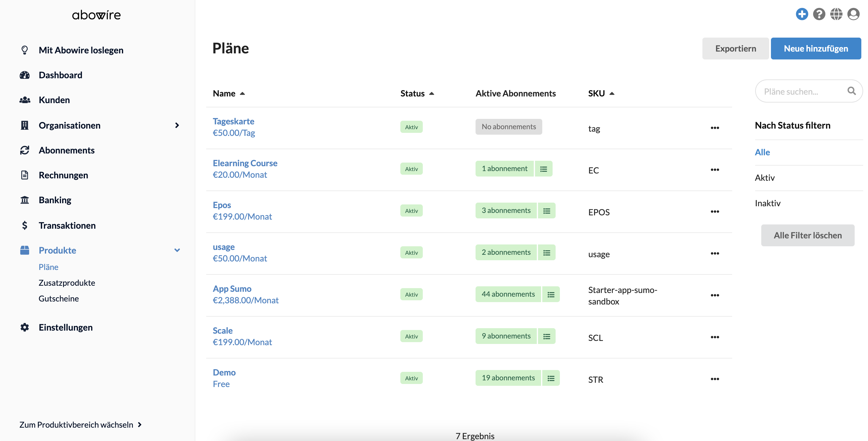Filter plans by Aktiv status
This screenshot has width=868, height=441.
pos(765,177)
